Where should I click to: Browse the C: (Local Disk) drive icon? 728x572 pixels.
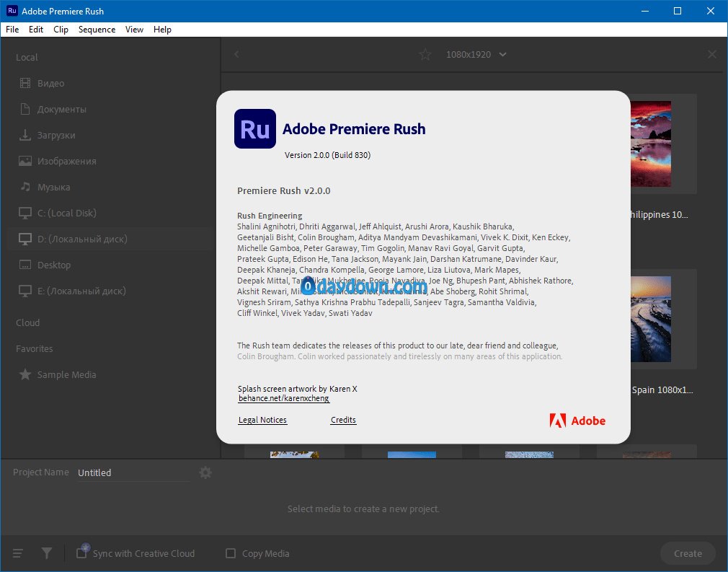pos(25,214)
